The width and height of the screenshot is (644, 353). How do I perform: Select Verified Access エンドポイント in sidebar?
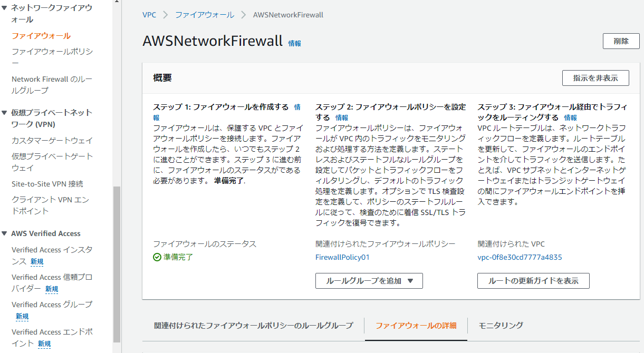point(52,337)
